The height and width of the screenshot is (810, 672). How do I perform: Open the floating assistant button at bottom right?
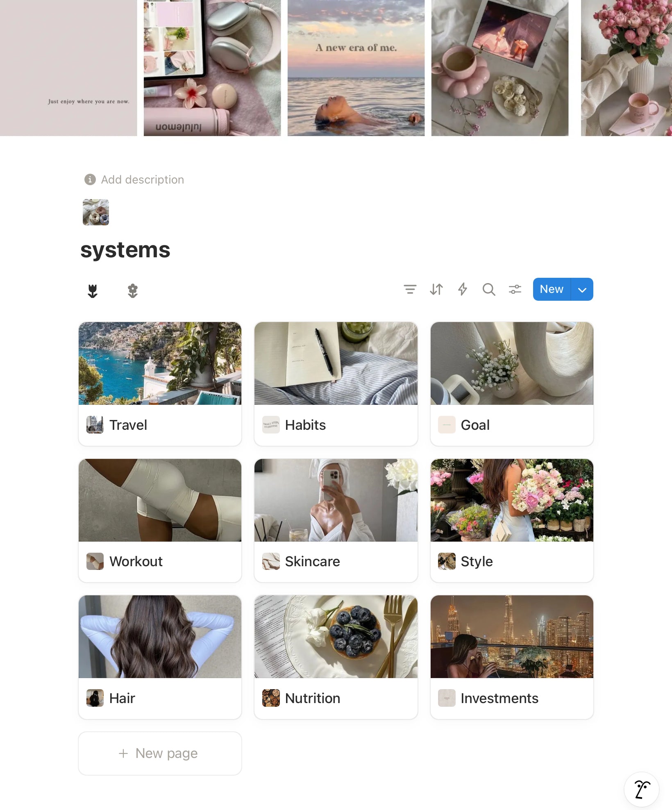642,790
